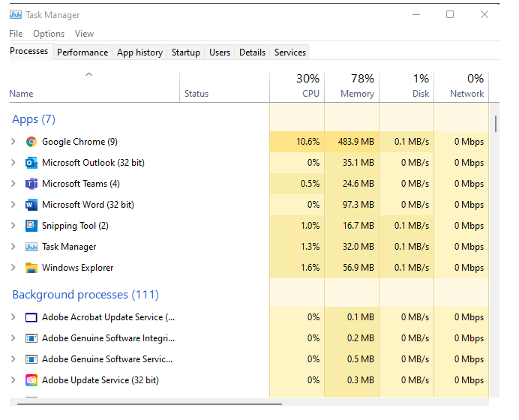The height and width of the screenshot is (420, 519).
Task: Click the horizontal scrollbar at bottom
Action: click(x=150, y=403)
